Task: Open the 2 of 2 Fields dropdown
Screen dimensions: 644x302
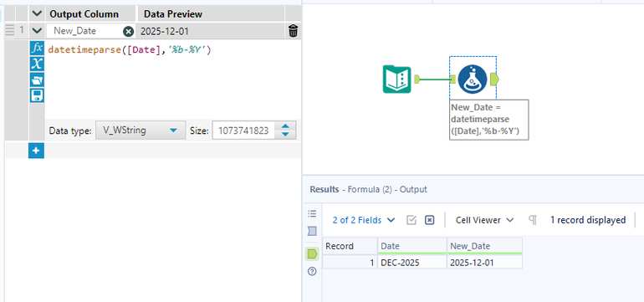Action: pos(364,220)
